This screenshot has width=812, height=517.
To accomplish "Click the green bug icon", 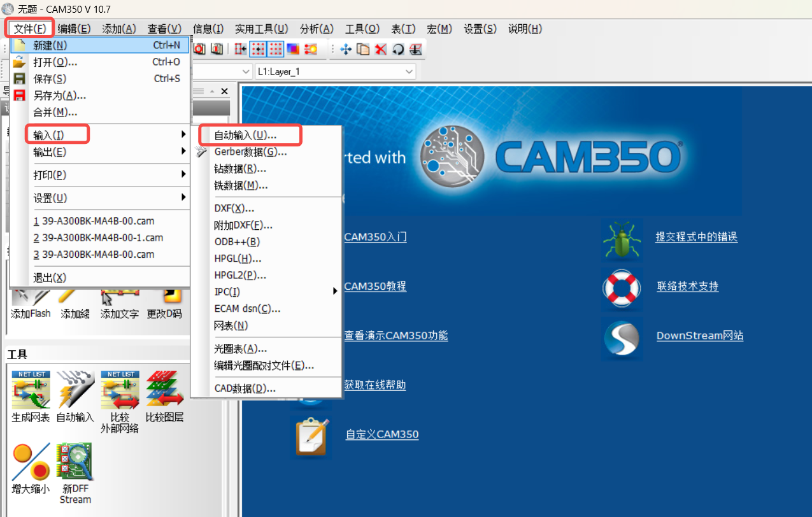I will coord(622,240).
